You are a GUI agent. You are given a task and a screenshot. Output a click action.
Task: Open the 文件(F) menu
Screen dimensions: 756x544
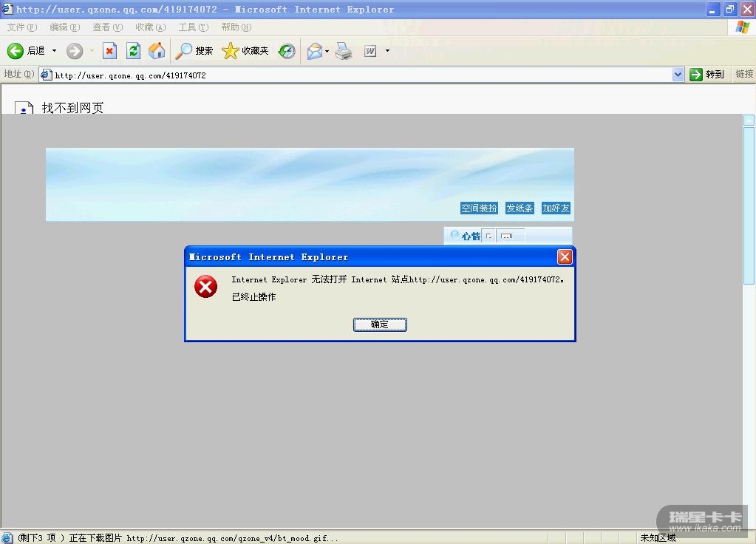22,27
